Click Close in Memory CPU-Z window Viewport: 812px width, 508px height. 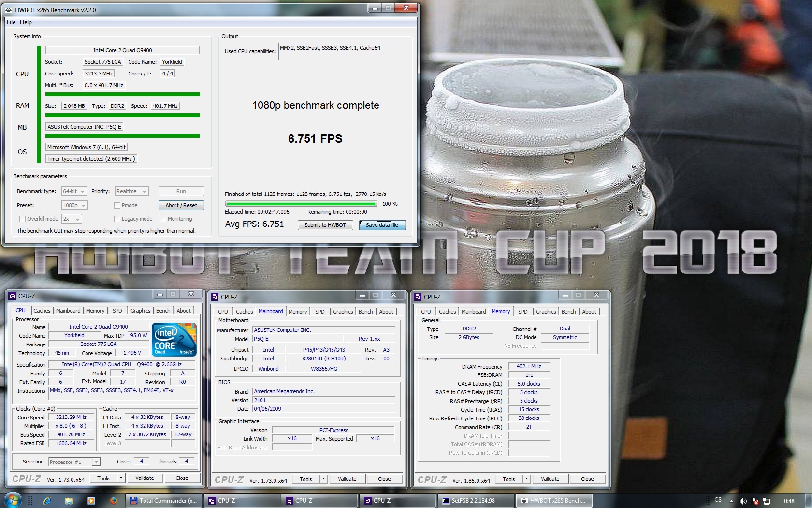pyautogui.click(x=587, y=479)
